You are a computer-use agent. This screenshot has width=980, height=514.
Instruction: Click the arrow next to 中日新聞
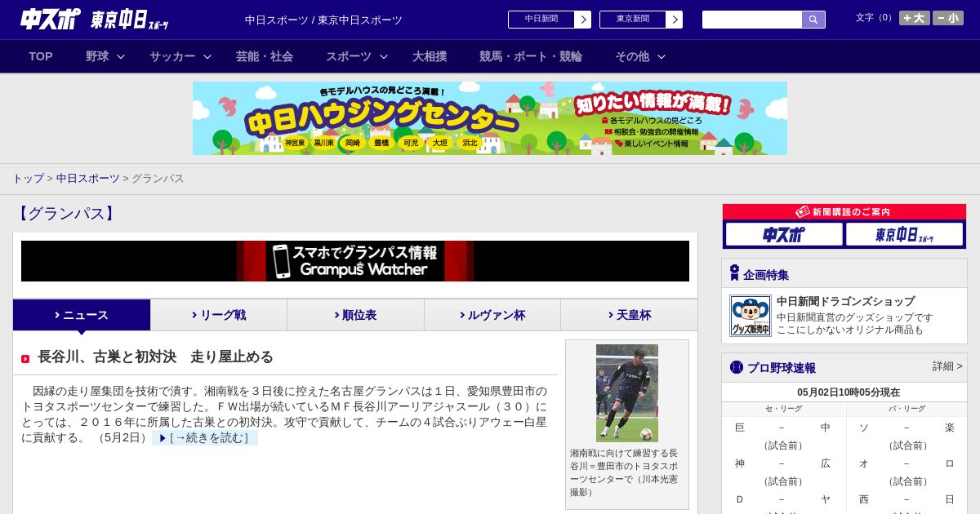pos(583,20)
